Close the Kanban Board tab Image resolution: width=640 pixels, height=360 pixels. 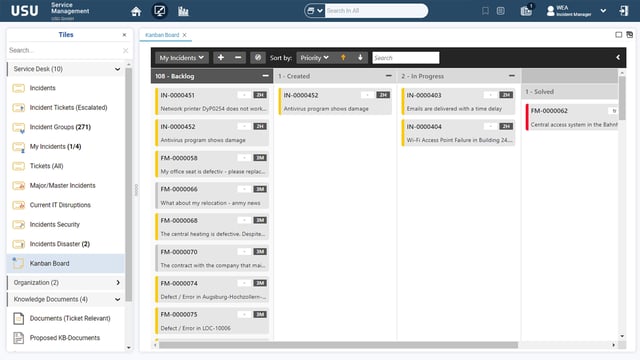point(184,35)
